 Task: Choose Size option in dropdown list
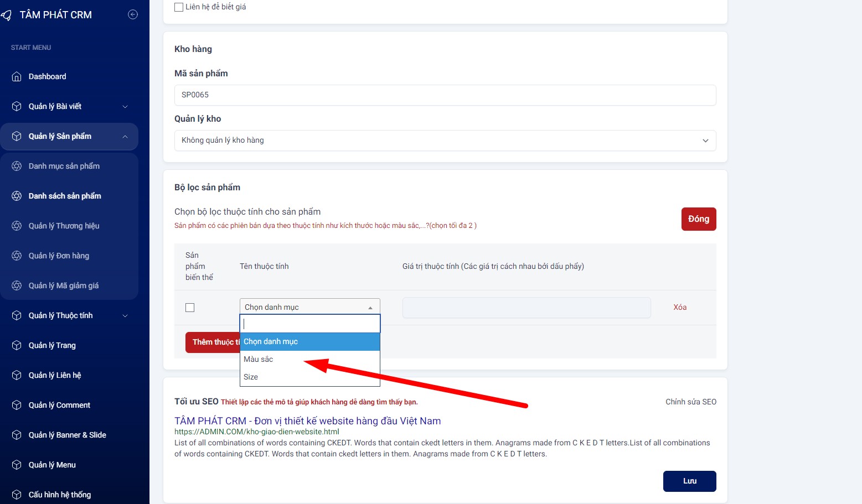tap(251, 377)
